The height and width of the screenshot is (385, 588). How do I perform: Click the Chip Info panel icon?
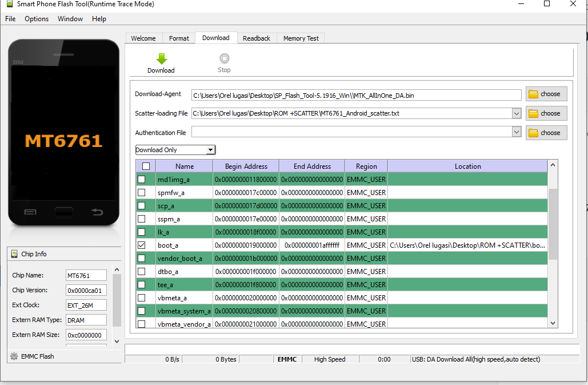(14, 254)
